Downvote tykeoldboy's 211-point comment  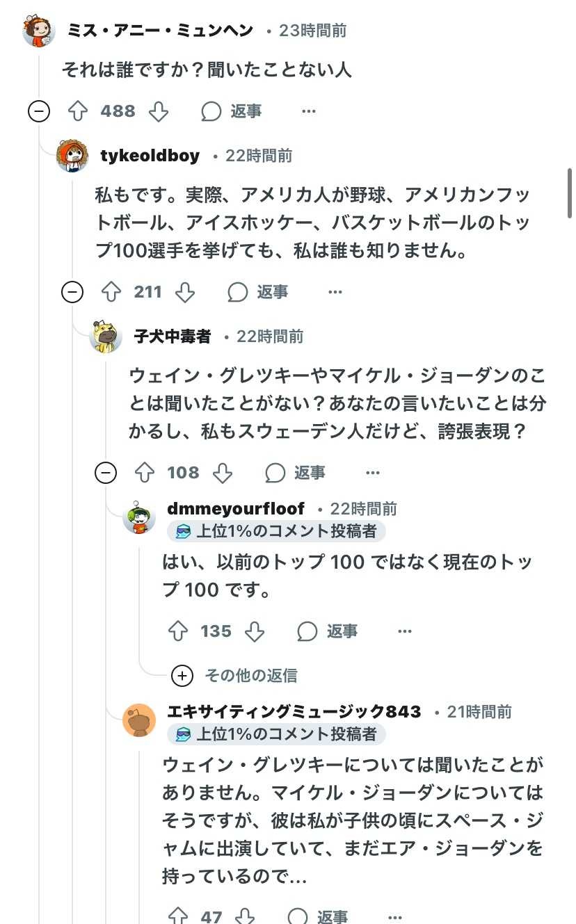click(184, 292)
